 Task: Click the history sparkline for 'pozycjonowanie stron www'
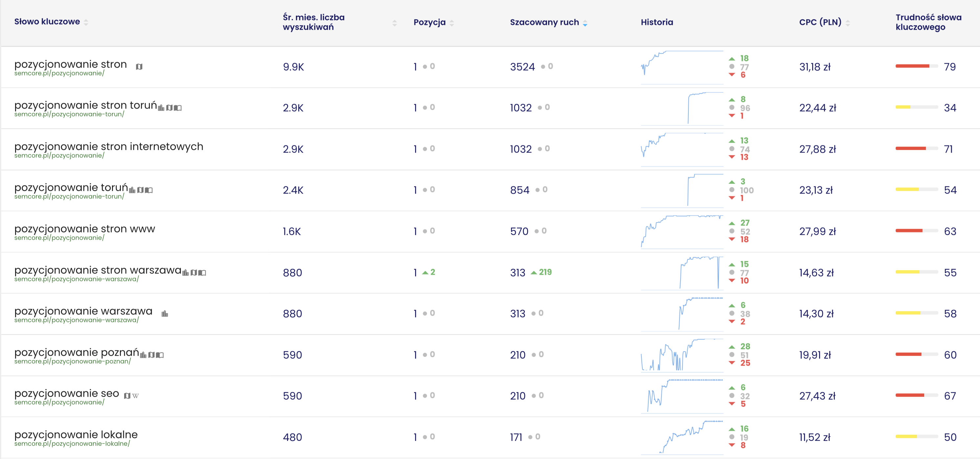pos(682,231)
